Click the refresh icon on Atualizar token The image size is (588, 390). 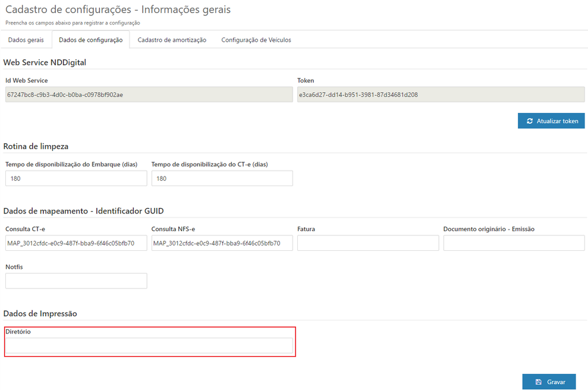click(x=530, y=121)
